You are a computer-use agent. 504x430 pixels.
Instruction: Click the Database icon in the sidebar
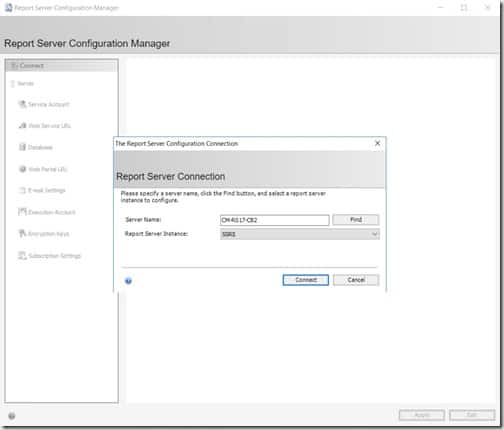click(x=22, y=147)
